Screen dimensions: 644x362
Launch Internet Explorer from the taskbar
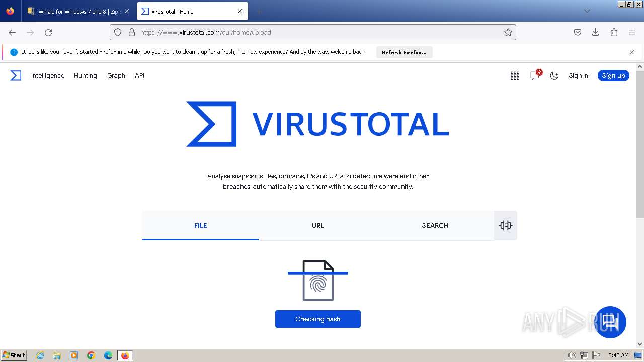40,355
